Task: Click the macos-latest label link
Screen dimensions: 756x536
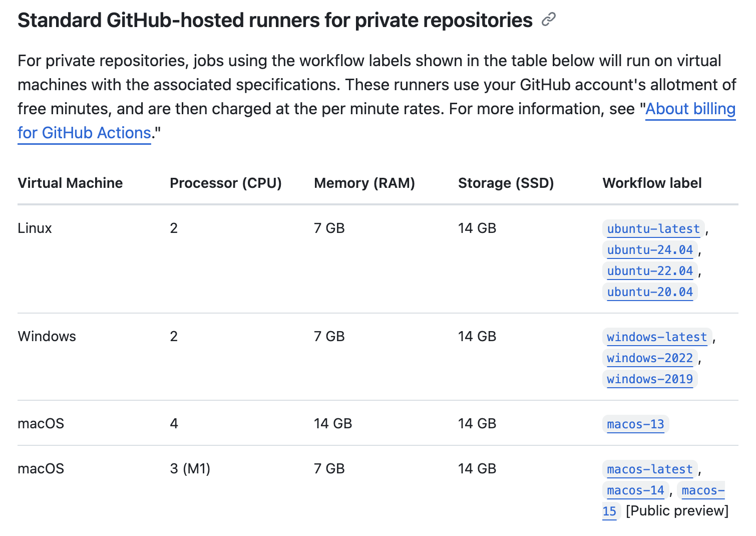Action: [650, 469]
